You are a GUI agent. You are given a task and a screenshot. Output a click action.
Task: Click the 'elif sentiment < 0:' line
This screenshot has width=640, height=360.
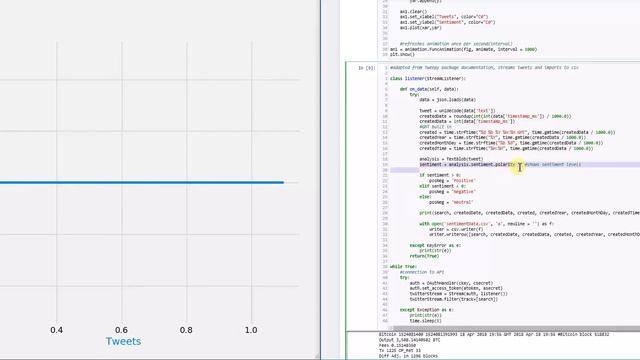tap(442, 186)
